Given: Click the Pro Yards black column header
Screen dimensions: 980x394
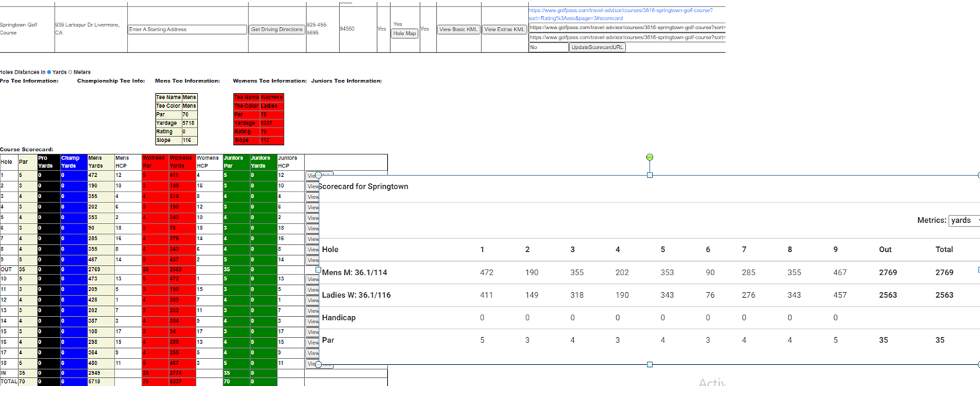Looking at the screenshot, I should pos(47,162).
